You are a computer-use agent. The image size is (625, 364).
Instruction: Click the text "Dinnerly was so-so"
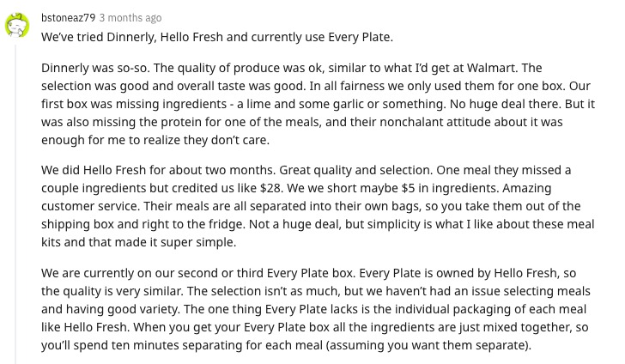[x=95, y=68]
